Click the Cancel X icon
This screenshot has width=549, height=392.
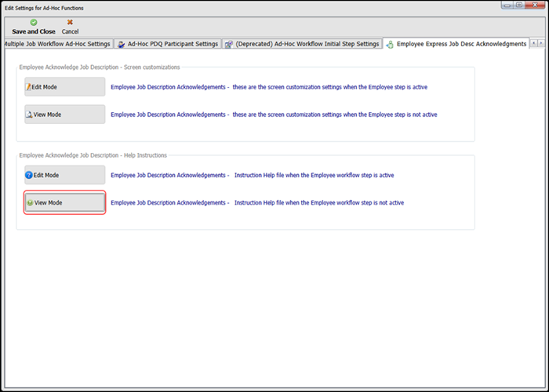(70, 23)
